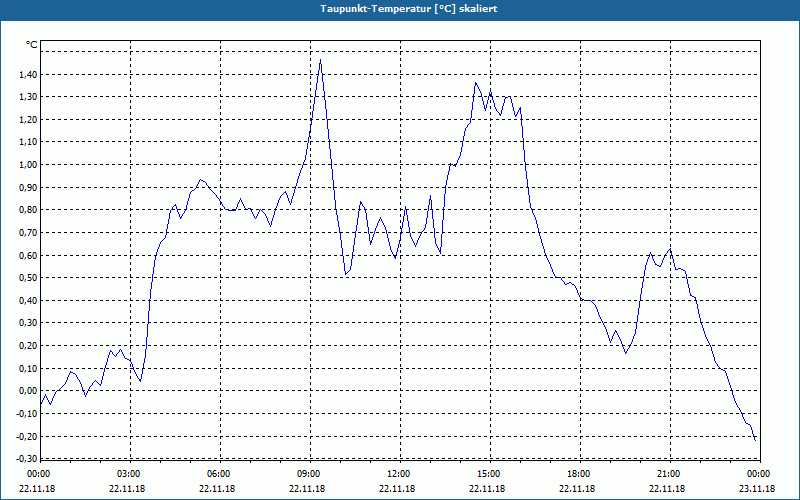800x500 pixels.
Task: Click the 1,40 value on the temperature axis
Action: click(28, 74)
